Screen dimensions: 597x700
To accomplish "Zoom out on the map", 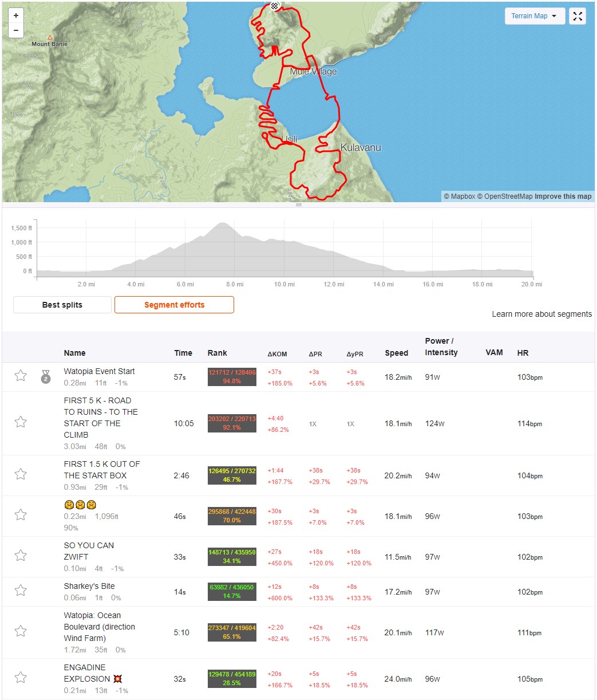I will click(16, 30).
